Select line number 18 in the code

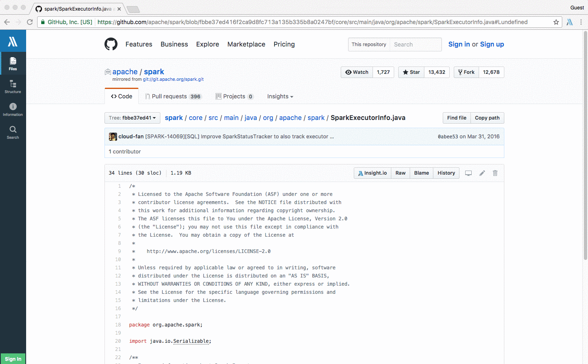tap(118, 325)
